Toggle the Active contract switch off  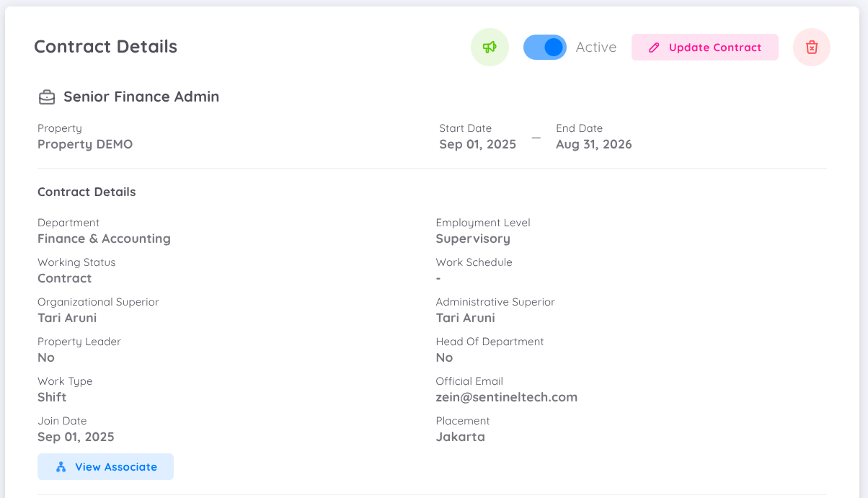pos(544,46)
